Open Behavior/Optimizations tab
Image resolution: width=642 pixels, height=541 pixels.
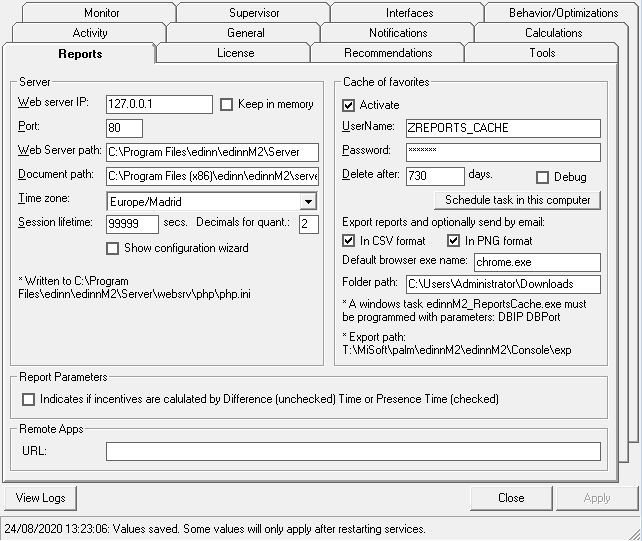coord(561,13)
